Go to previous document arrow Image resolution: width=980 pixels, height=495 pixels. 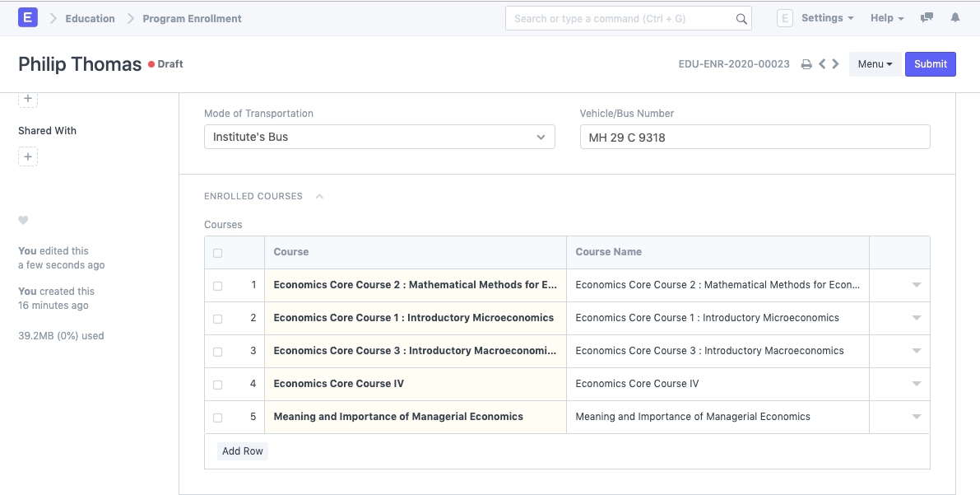[x=821, y=64]
